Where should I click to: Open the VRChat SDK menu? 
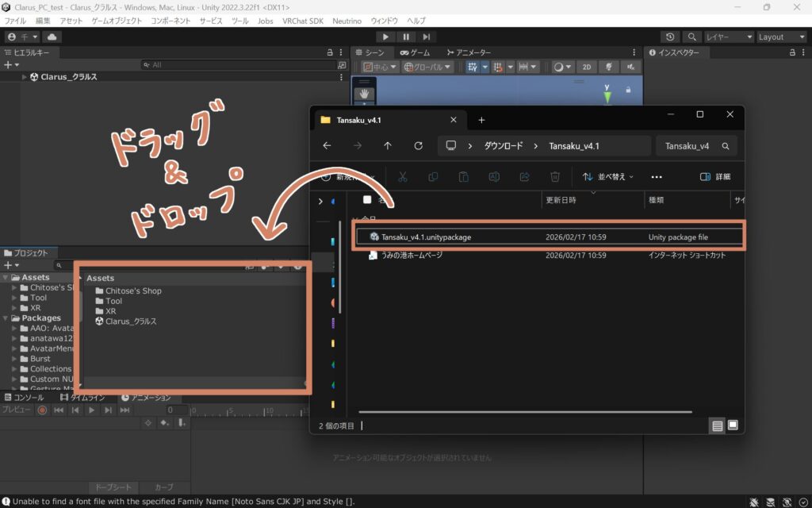(303, 21)
